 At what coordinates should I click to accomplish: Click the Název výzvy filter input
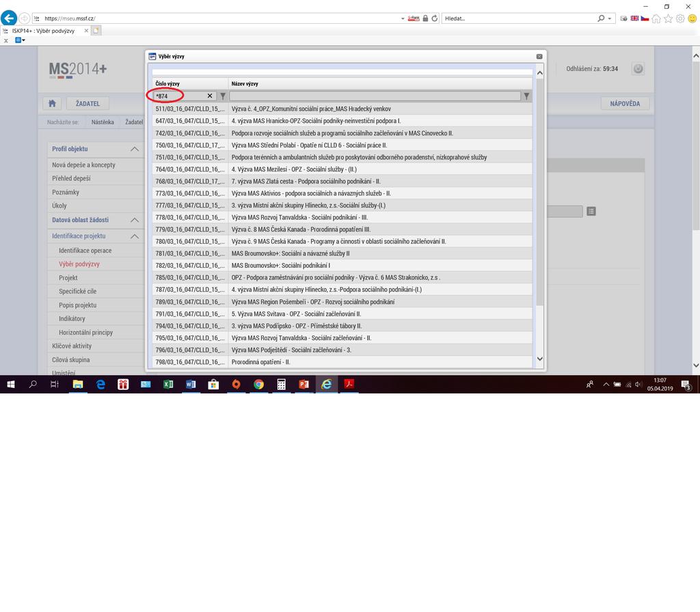click(375, 96)
